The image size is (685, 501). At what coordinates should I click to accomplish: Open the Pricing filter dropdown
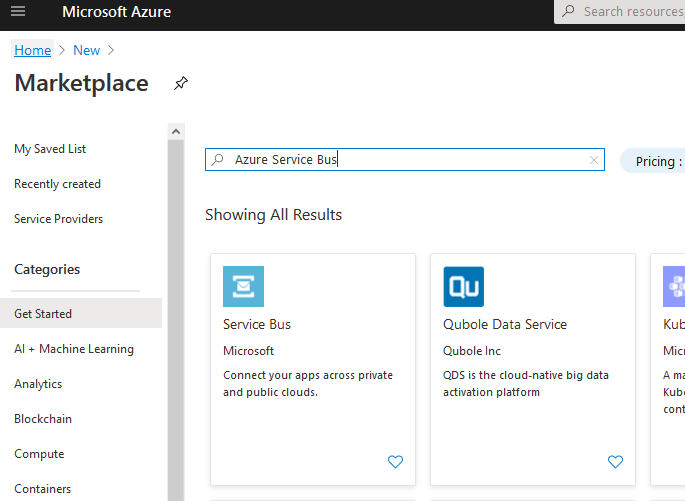tap(653, 161)
